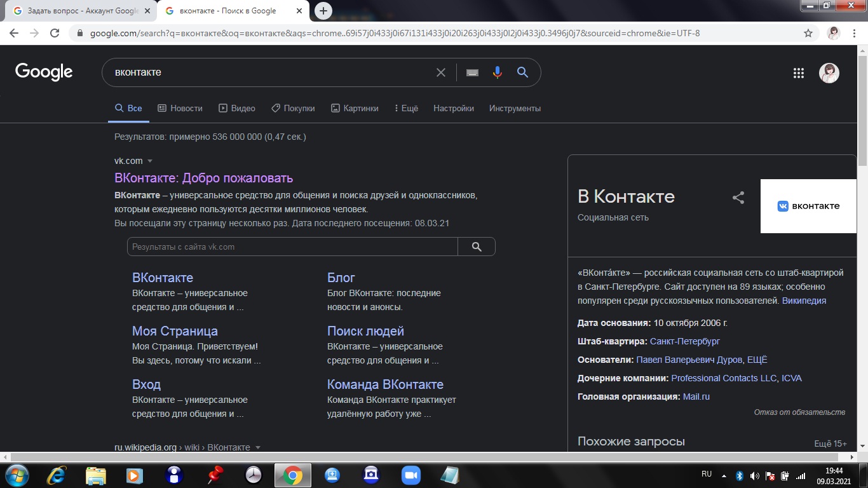868x488 pixels.
Task: Open the Санкт-Петербург headquarters link
Action: coord(685,341)
